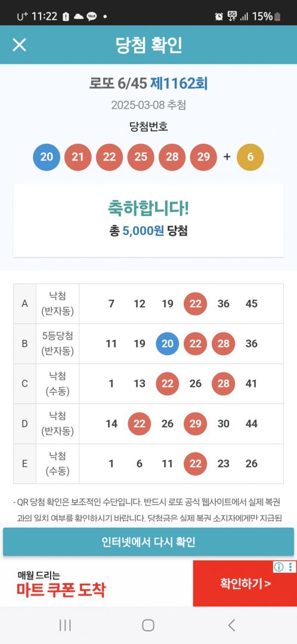This screenshot has width=297, height=644.
Task: Tap the blue winning ball 20
Action: tap(47, 157)
